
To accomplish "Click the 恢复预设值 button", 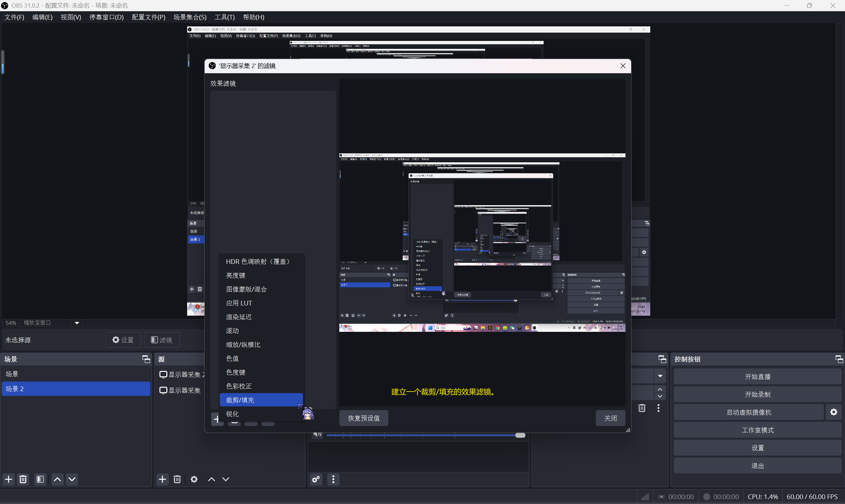I will (x=363, y=418).
